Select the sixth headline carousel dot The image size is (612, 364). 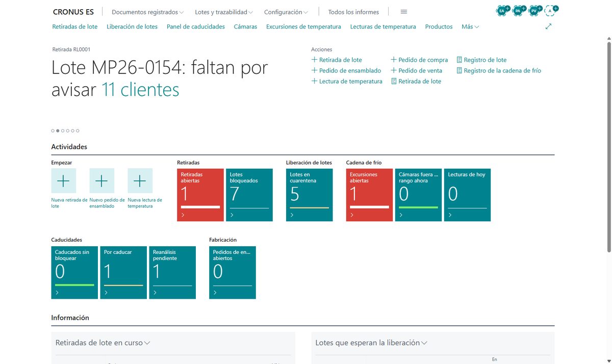(78, 131)
